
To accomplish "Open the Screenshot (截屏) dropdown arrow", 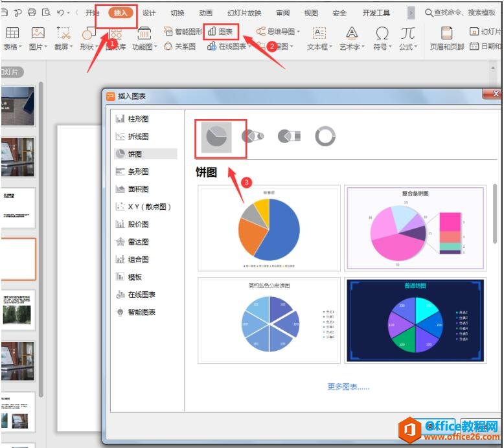I will pos(71,47).
